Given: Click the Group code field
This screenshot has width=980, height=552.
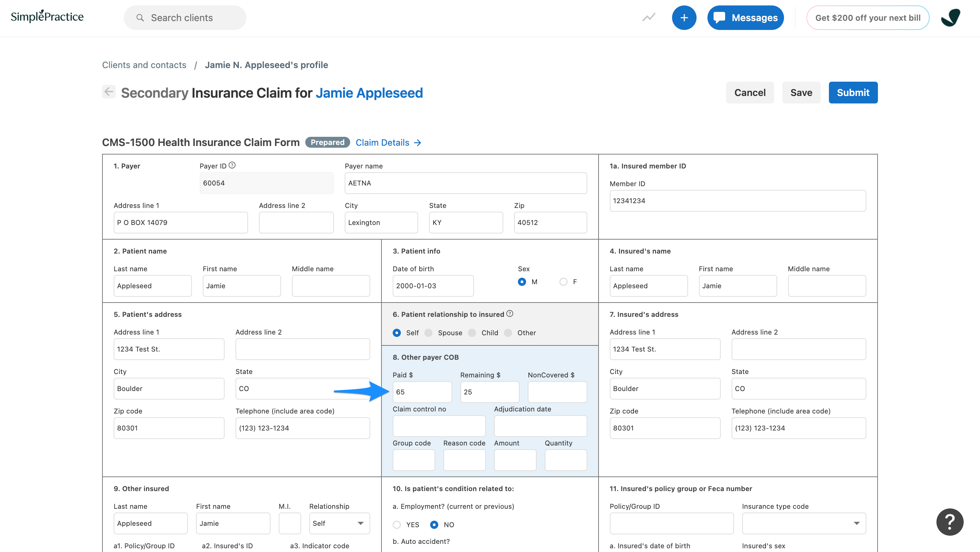Looking at the screenshot, I should (x=413, y=460).
